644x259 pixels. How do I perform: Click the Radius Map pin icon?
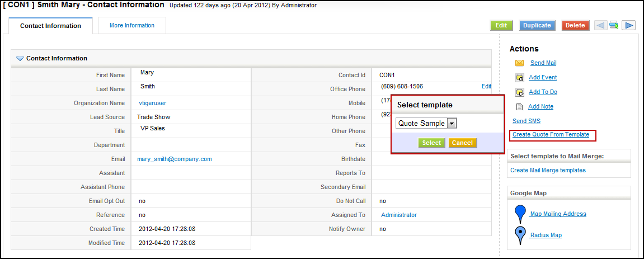coord(520,236)
